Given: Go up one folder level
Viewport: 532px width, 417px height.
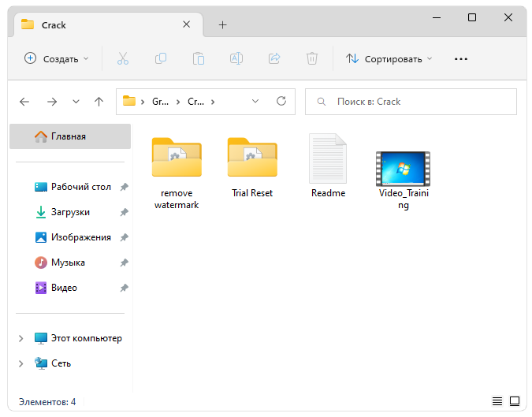Looking at the screenshot, I should coord(99,102).
